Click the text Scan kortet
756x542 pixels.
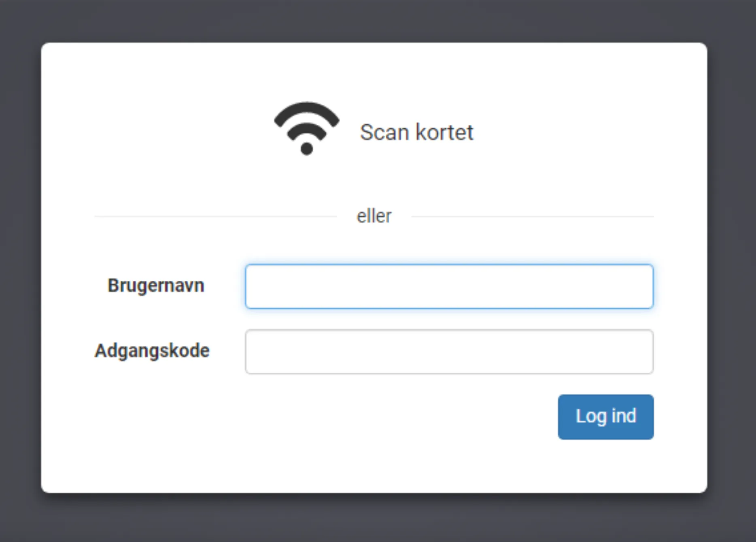[417, 132]
